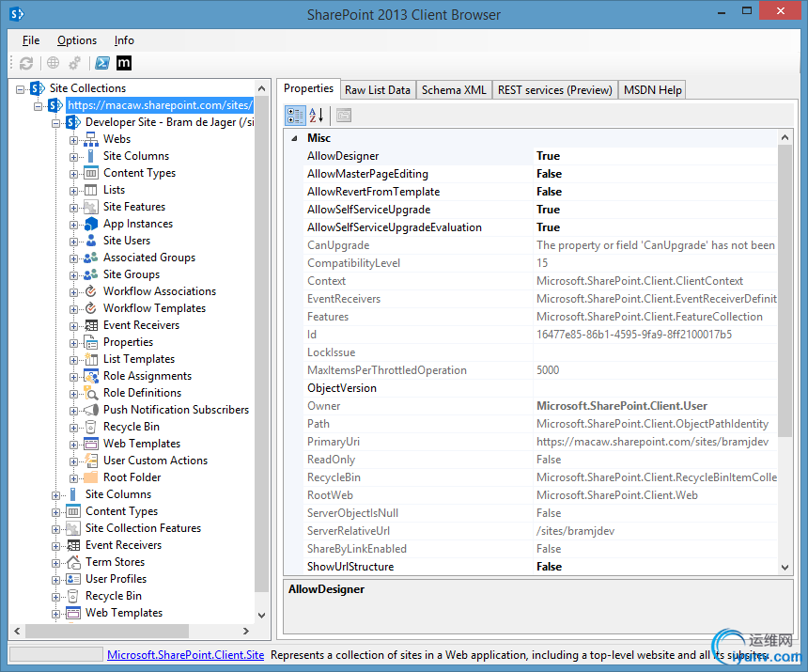Click the property grid vertical scrollbar thumb
The width and height of the screenshot is (808, 672).
(x=785, y=291)
